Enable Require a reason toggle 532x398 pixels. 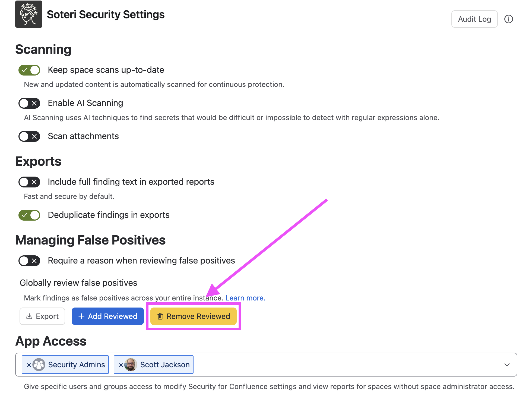pyautogui.click(x=29, y=261)
